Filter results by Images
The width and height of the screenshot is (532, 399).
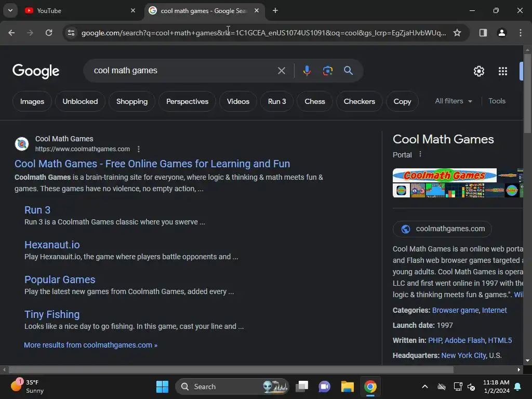pyautogui.click(x=32, y=101)
